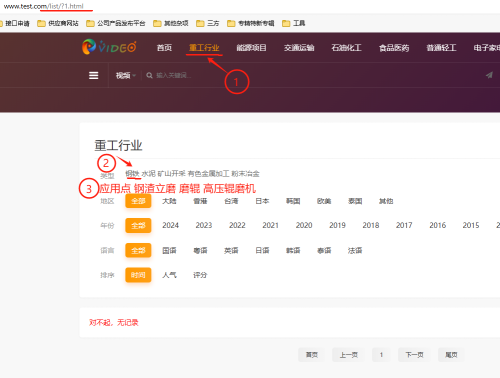This screenshot has height=378, width=500.
Task: Select 大陆 region filter
Action: [x=169, y=201]
